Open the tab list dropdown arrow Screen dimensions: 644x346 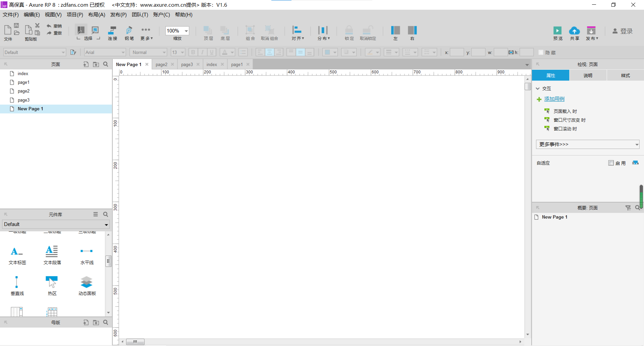[x=527, y=65]
